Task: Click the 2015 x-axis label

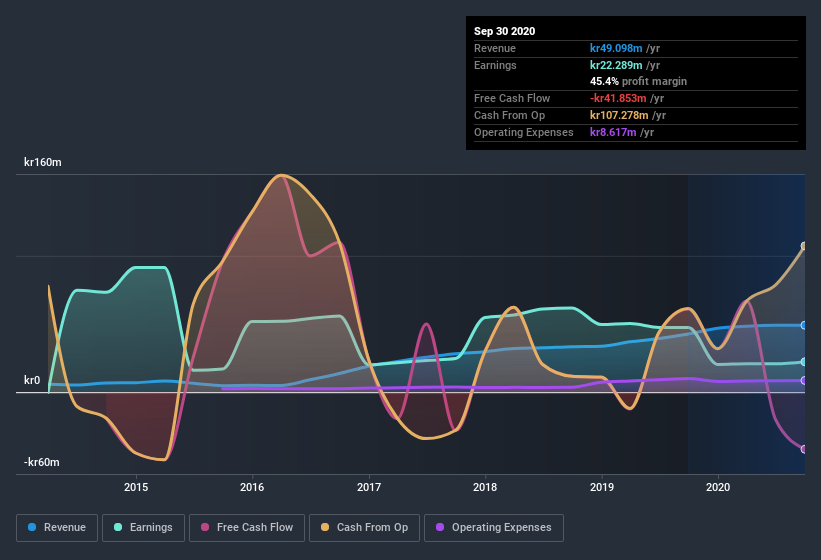Action: point(136,487)
